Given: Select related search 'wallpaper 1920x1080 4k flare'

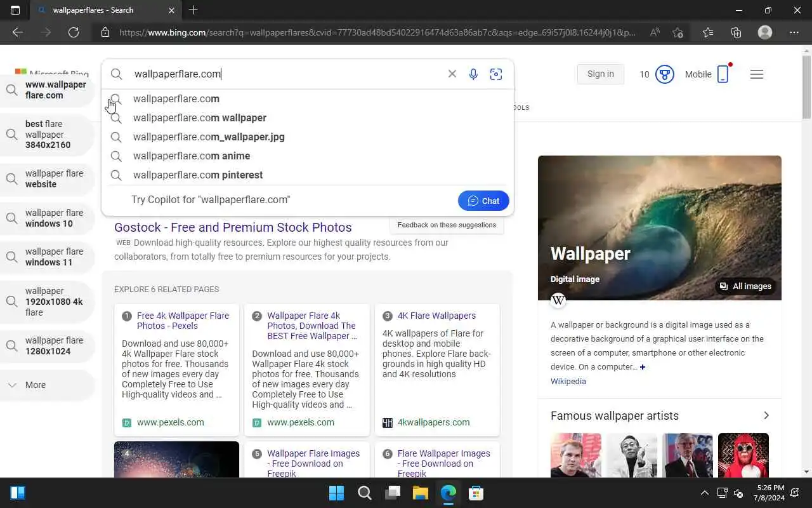Looking at the screenshot, I should 47,302.
